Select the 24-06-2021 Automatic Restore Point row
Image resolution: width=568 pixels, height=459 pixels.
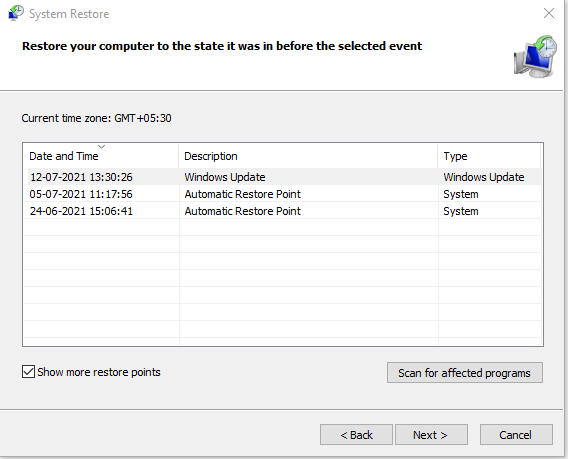pos(284,211)
